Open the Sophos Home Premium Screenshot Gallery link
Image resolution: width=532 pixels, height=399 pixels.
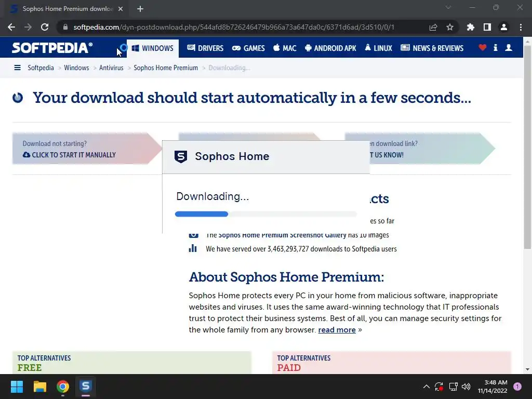point(282,235)
